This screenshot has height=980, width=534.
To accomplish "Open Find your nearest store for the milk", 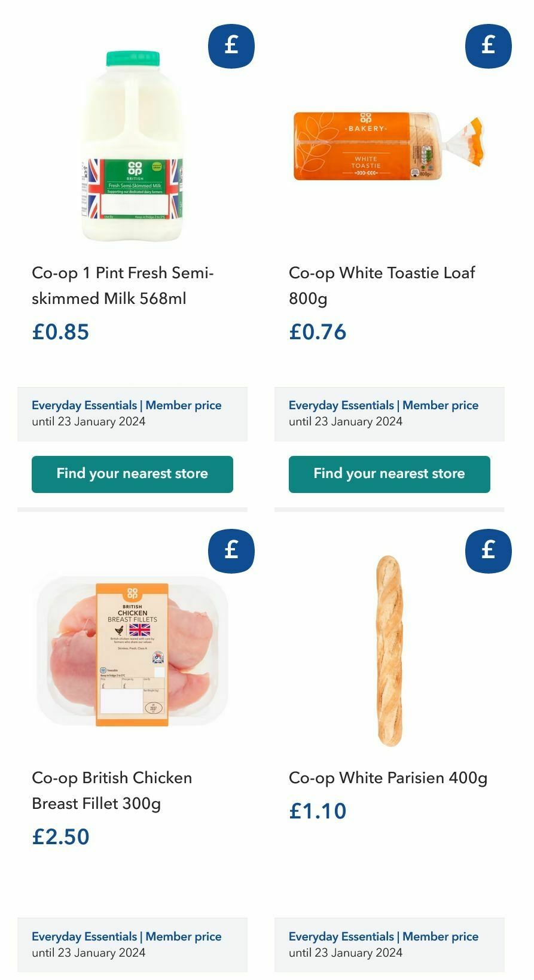I will (132, 474).
